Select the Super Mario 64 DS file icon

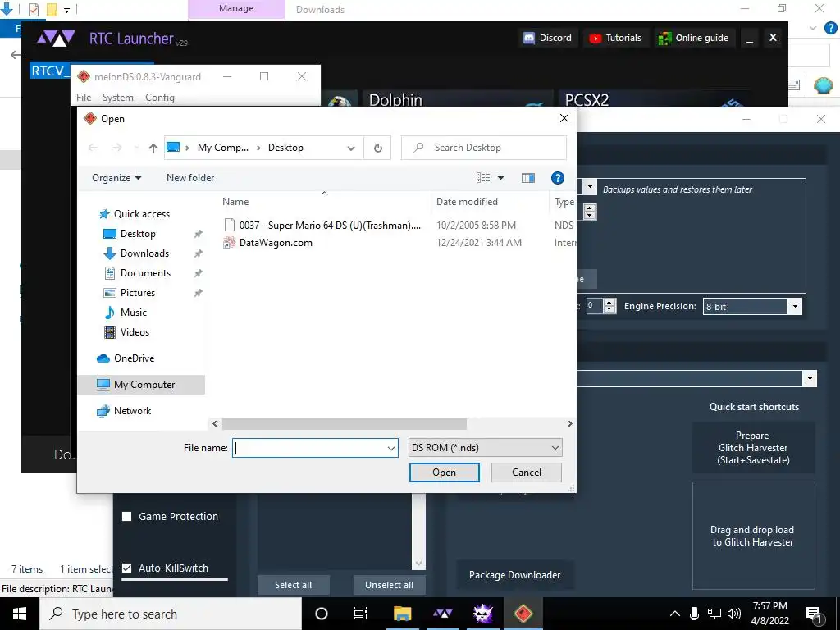click(230, 225)
